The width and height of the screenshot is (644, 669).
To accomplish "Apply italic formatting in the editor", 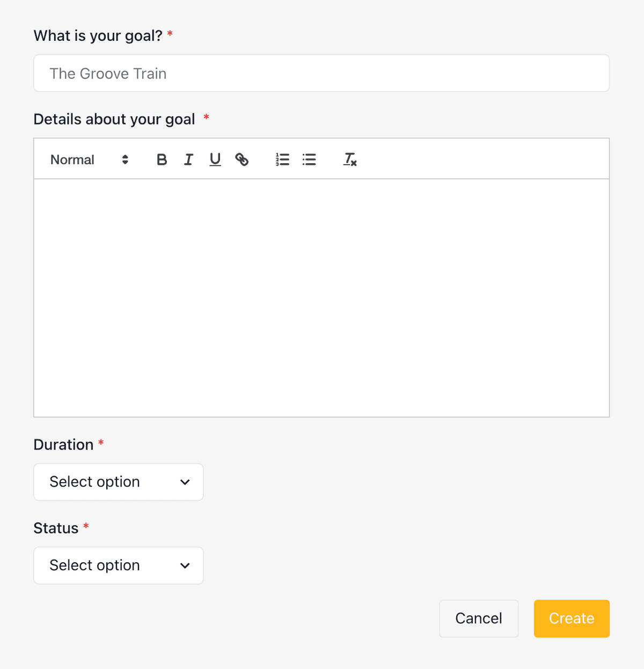I will [x=188, y=159].
